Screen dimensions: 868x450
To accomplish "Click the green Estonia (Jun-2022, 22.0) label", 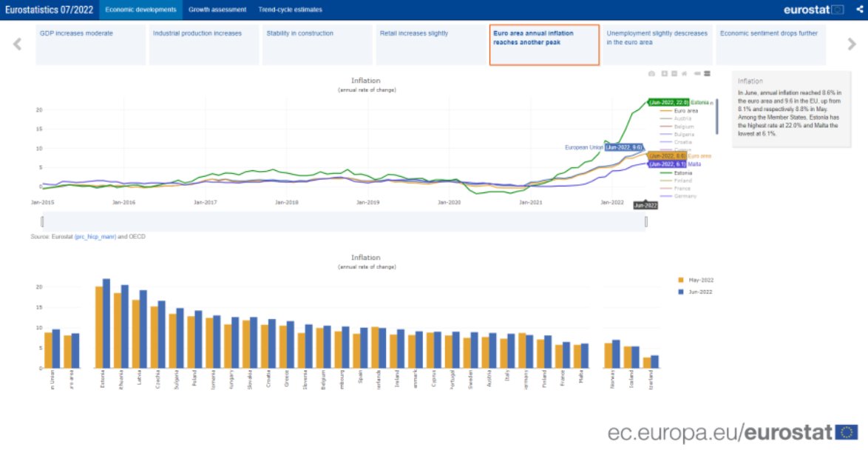I will click(668, 103).
